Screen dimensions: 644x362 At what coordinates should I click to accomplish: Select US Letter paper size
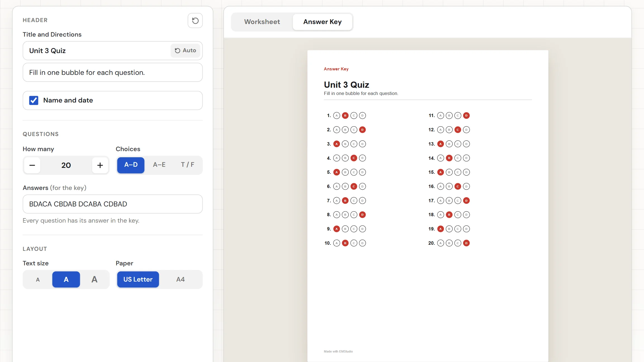[x=138, y=280]
